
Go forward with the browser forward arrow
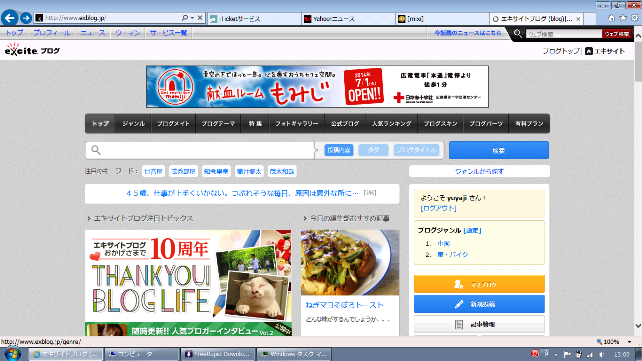click(x=26, y=18)
